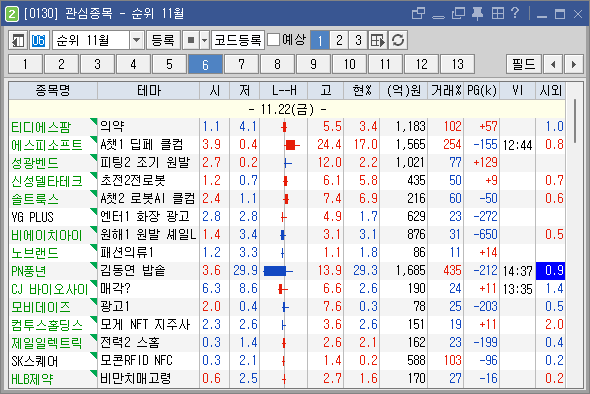
Task: Switch to group tab 5
Action: coord(169,64)
